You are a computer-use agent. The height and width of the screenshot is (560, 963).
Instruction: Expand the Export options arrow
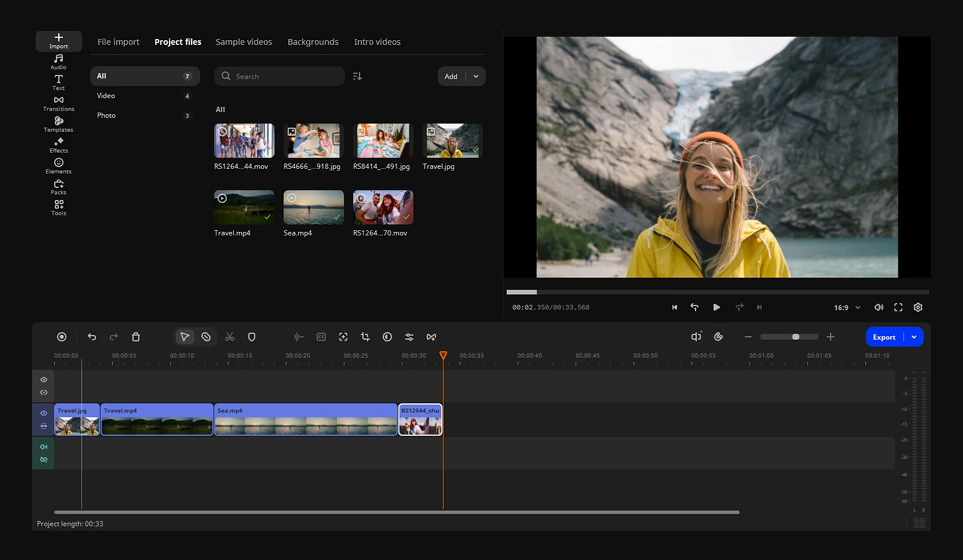[914, 337]
